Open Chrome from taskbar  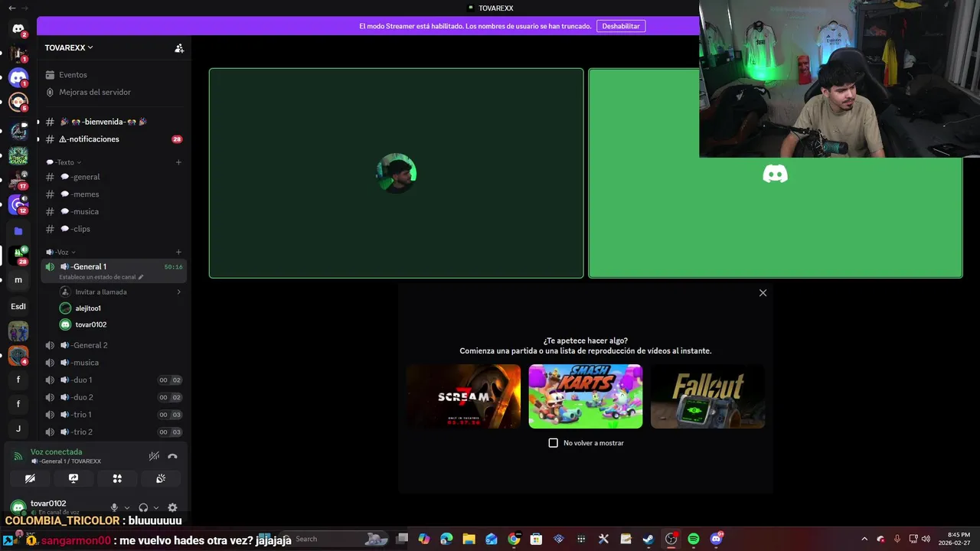click(514, 540)
